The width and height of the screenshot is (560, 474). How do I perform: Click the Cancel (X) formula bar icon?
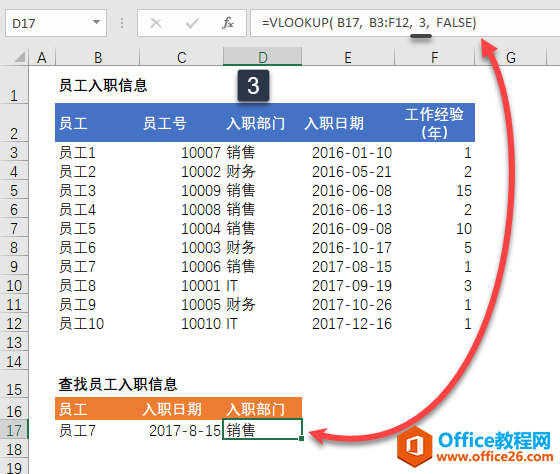point(156,24)
